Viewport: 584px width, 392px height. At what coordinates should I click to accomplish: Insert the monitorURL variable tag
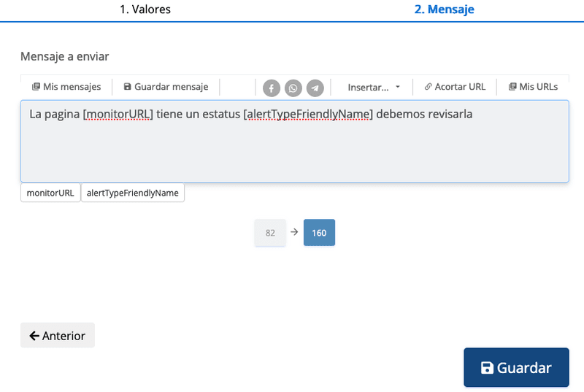(x=50, y=193)
